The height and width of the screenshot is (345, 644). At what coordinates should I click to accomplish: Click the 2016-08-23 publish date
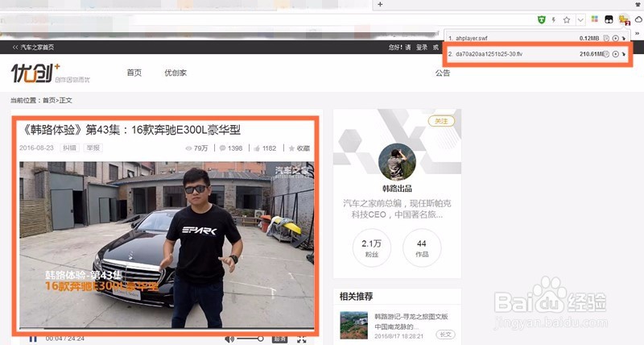point(36,148)
